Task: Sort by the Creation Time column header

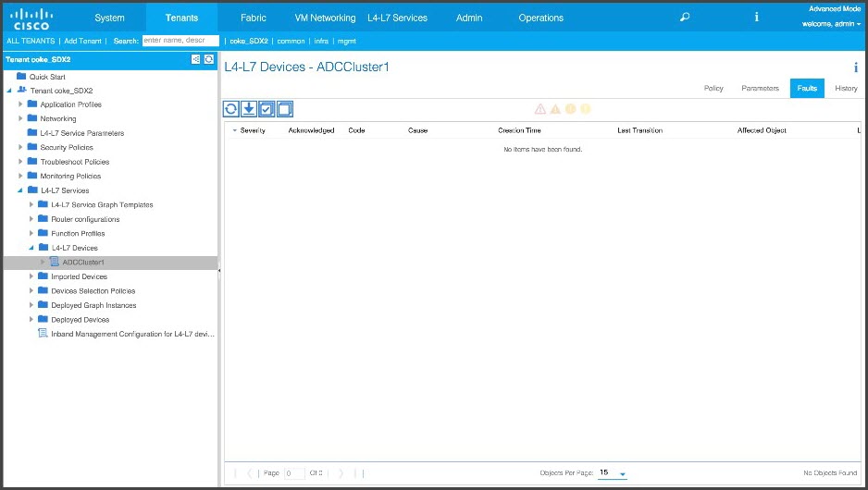Action: click(519, 130)
